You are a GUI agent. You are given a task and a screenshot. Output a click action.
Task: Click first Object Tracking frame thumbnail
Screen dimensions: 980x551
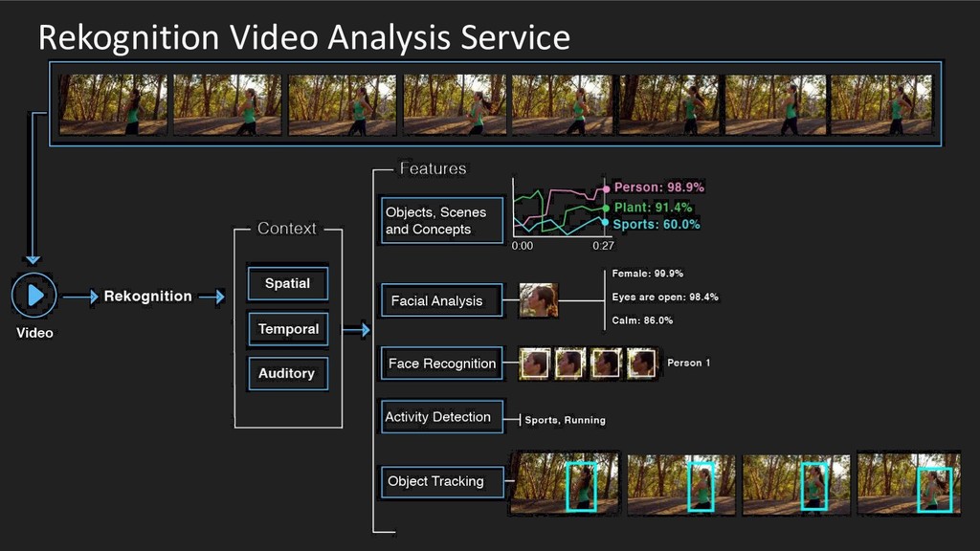coord(565,483)
